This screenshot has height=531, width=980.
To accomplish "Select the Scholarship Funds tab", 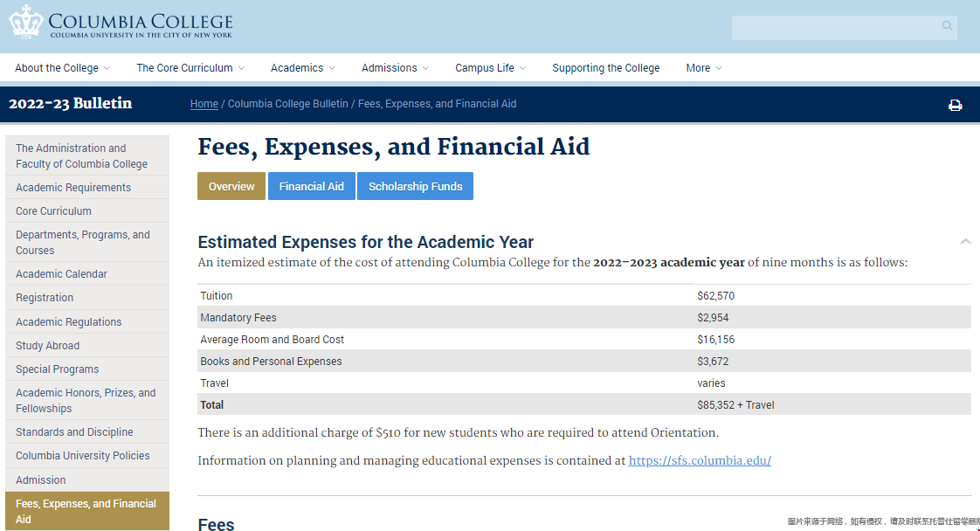I will 415,186.
